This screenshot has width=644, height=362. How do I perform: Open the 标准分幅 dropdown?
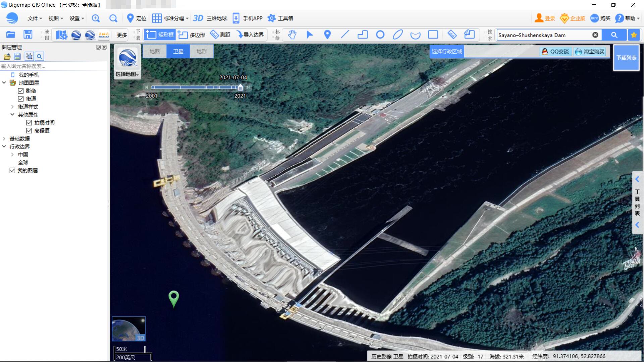click(170, 18)
